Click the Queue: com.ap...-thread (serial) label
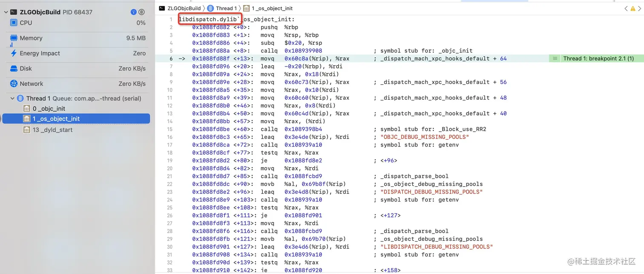Viewport: 644px width, 274px height. click(x=97, y=98)
